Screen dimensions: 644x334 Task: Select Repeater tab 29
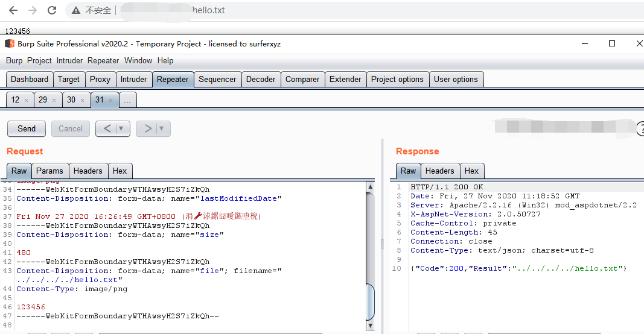(43, 99)
